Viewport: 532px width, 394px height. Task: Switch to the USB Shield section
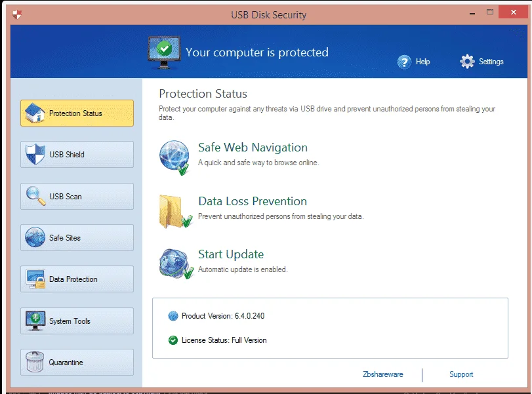coord(77,155)
